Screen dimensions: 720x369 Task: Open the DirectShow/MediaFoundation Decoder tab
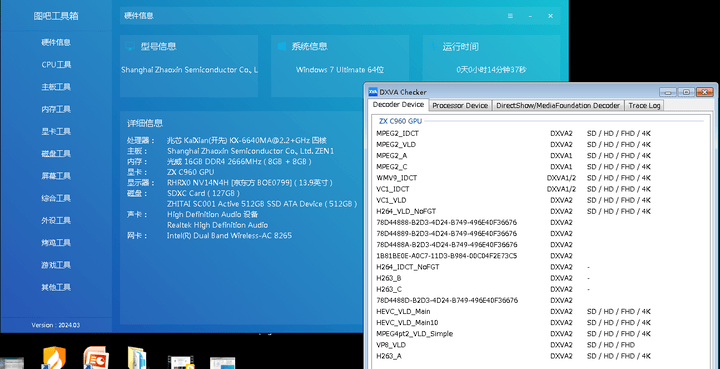click(x=558, y=106)
